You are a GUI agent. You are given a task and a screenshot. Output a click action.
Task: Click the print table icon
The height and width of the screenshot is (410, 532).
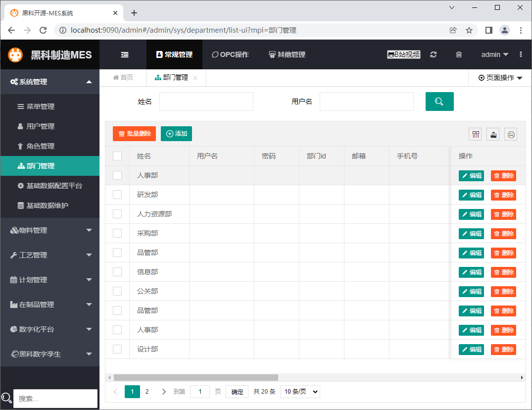511,134
